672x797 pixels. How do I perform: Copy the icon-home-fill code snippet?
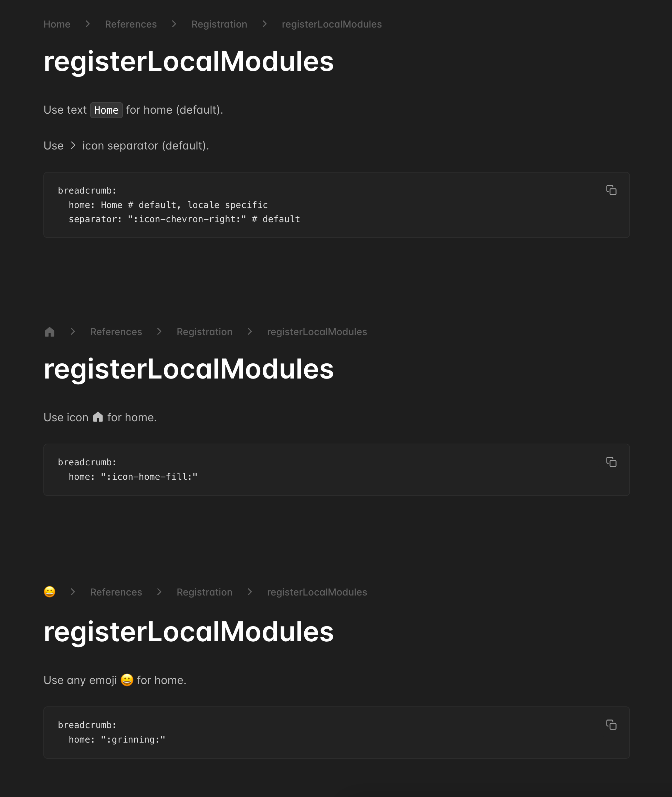pos(611,462)
